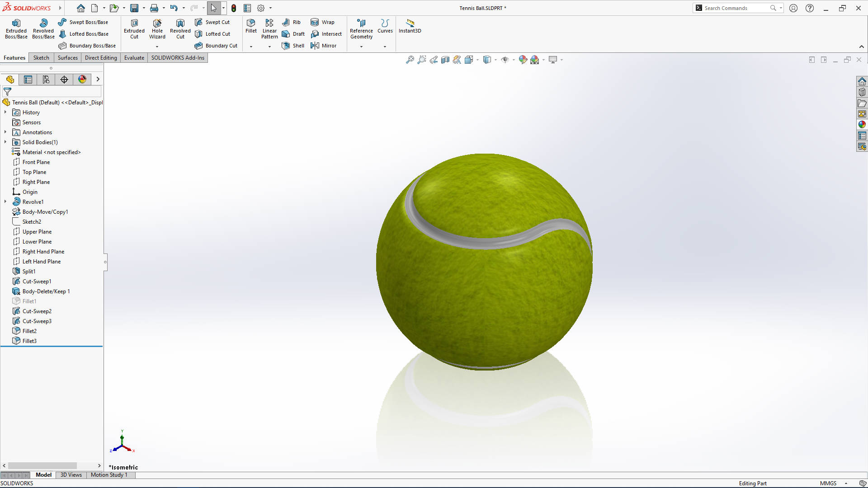Activate the Swept Cut tool

point(212,22)
